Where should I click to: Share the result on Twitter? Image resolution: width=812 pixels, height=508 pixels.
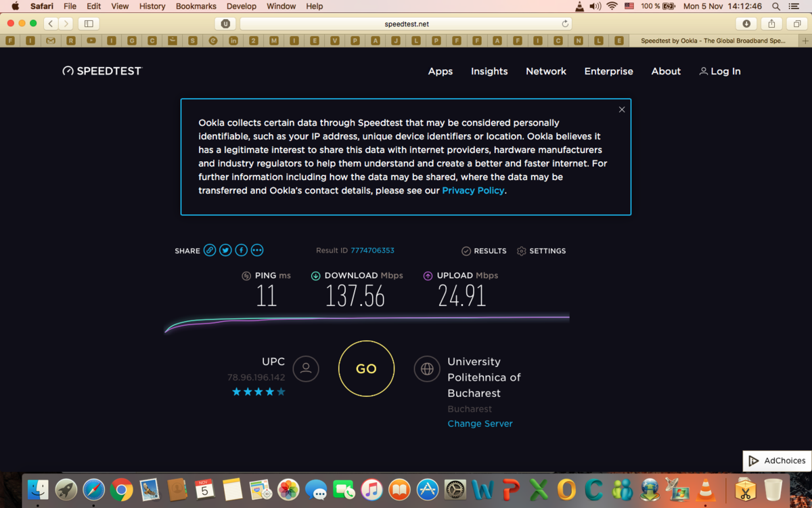(x=225, y=251)
